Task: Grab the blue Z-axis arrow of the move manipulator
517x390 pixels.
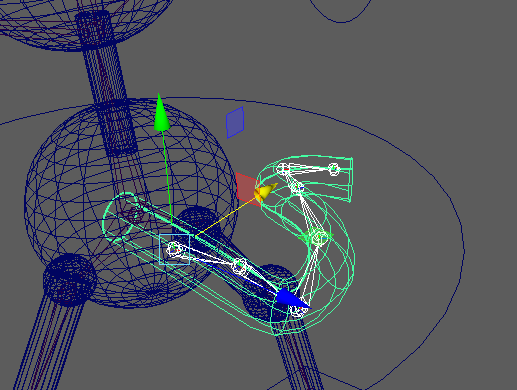Action: (x=292, y=298)
